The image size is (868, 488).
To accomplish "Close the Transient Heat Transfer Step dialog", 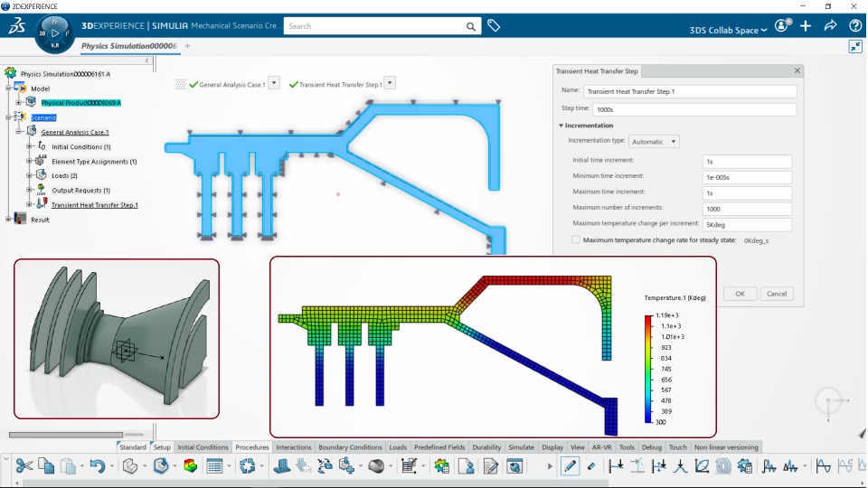I will click(x=797, y=70).
